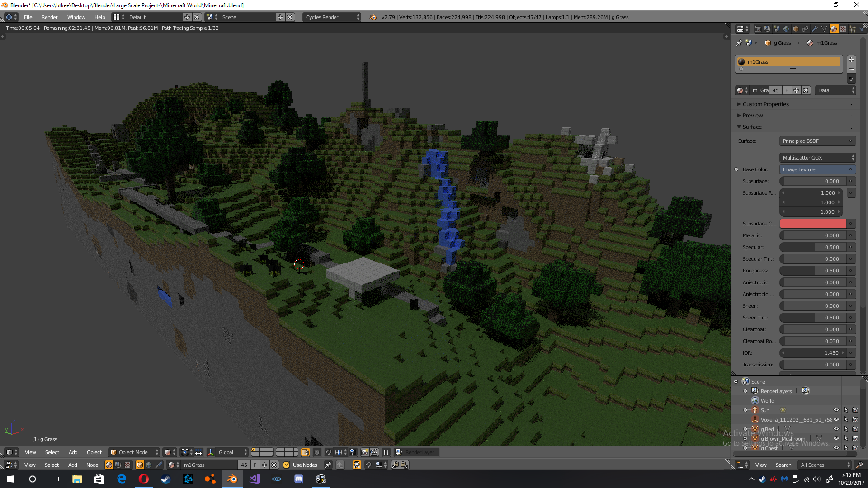Image resolution: width=868 pixels, height=488 pixels.
Task: Open the 3D viewport Object menu
Action: click(x=94, y=452)
